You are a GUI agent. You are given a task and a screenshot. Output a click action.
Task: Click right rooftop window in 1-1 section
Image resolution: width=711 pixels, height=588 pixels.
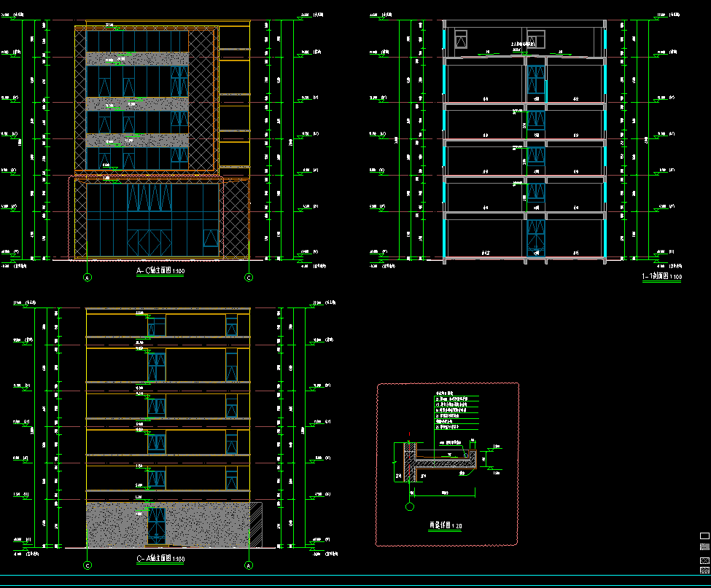536,39
